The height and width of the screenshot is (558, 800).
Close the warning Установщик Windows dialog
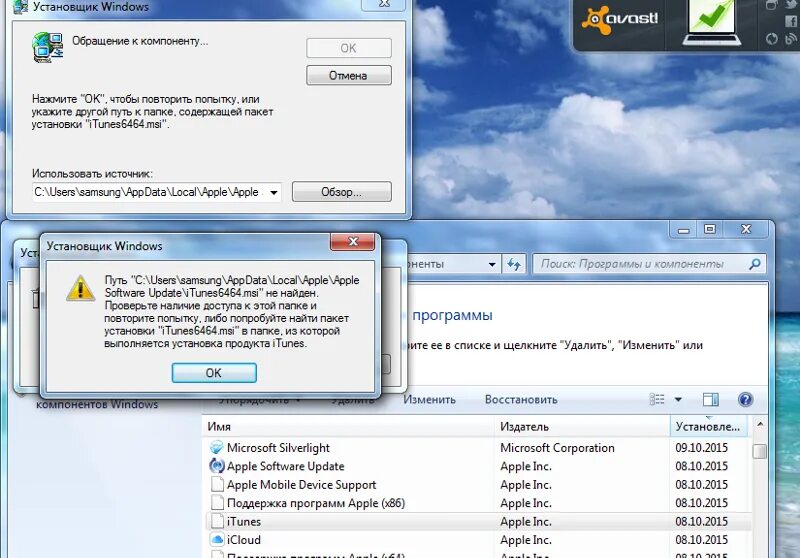coord(353,242)
